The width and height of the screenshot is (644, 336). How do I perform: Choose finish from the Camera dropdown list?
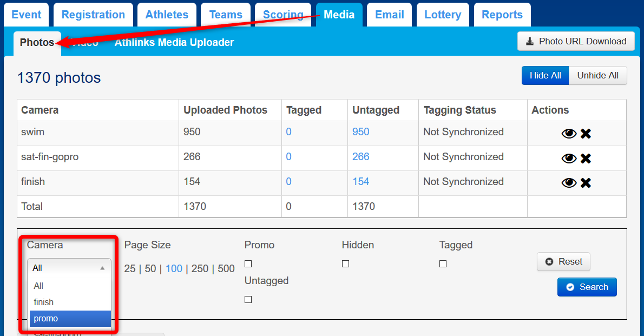tap(44, 302)
